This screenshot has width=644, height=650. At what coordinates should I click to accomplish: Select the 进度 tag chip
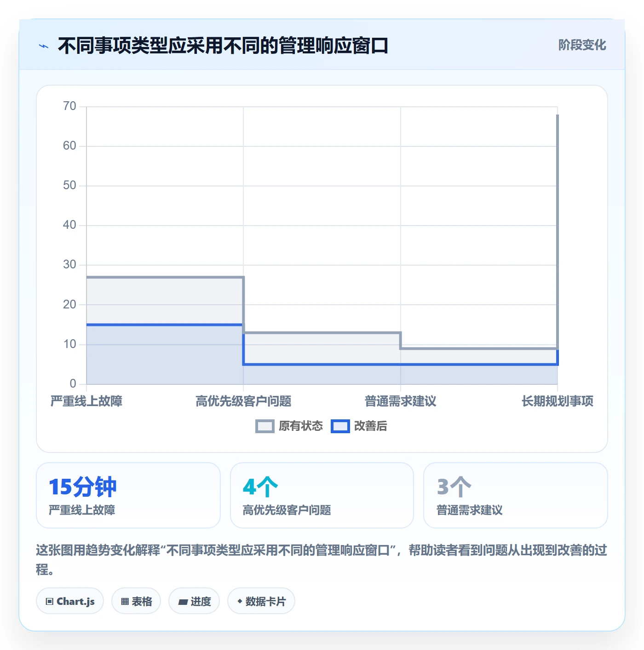click(194, 601)
